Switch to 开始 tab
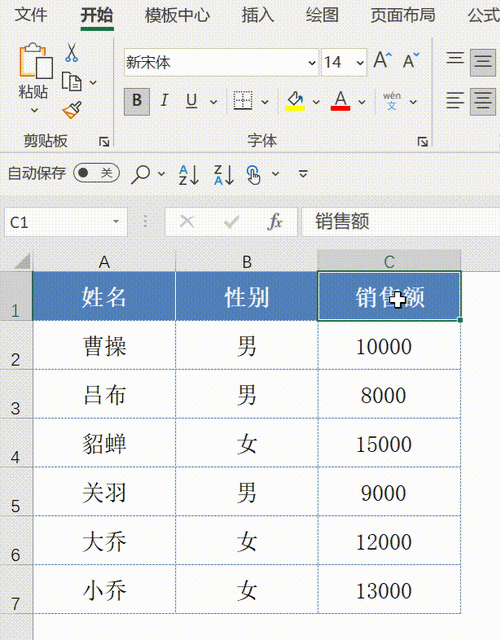 [97, 15]
